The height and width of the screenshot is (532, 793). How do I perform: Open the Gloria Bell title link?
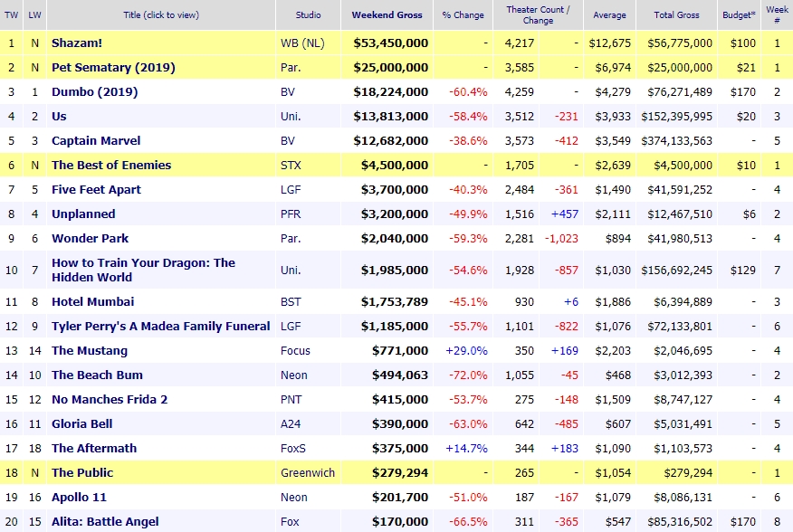82,423
